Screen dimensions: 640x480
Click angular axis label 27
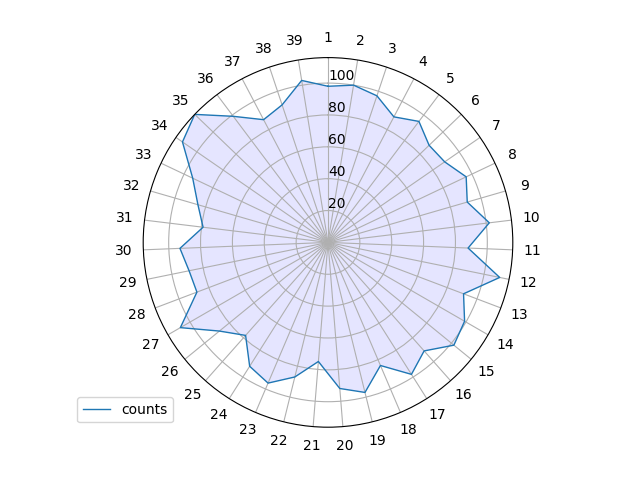pos(151,344)
